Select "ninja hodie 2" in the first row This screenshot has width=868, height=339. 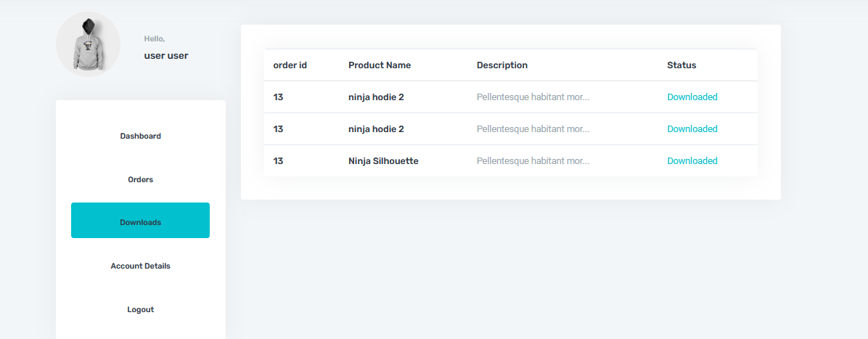tap(376, 97)
